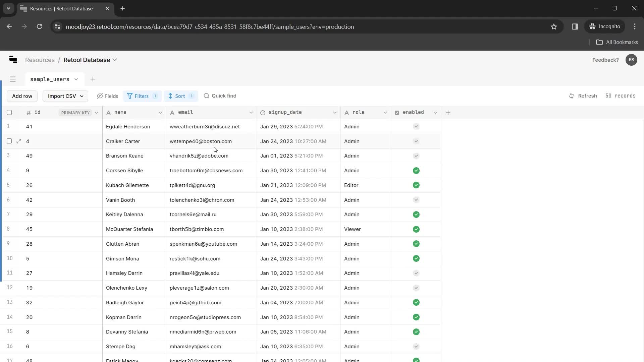This screenshot has width=644, height=362.
Task: Click the PRIMARY KEY badge
Action: 75,113
